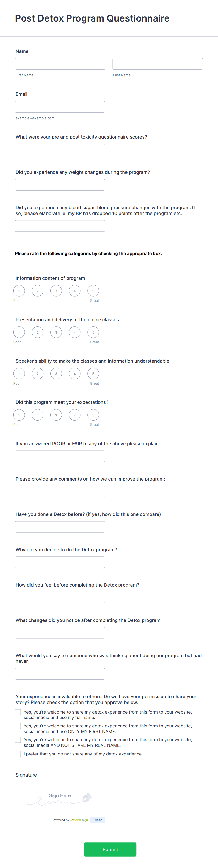The height and width of the screenshot is (868, 218).
Task: Click the First Name input field
Action: 60,63
